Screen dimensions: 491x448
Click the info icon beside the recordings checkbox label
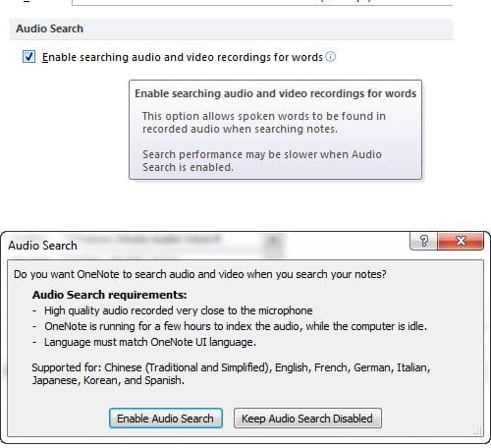pyautogui.click(x=331, y=57)
